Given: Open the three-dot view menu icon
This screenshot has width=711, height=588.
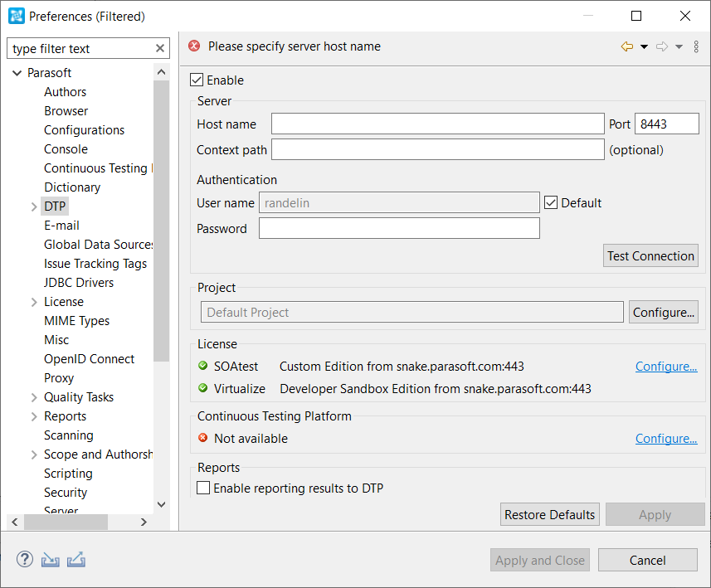Looking at the screenshot, I should click(696, 46).
